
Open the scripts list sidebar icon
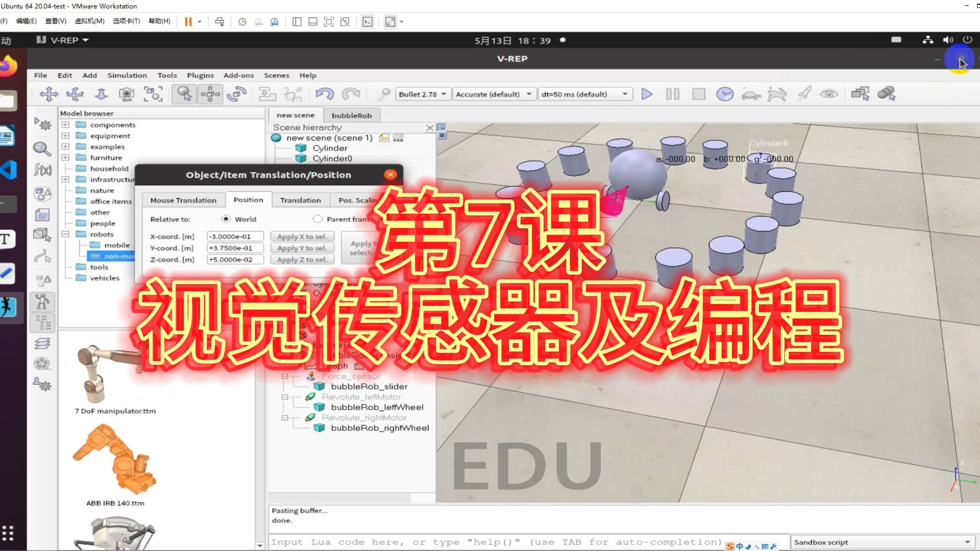click(42, 215)
